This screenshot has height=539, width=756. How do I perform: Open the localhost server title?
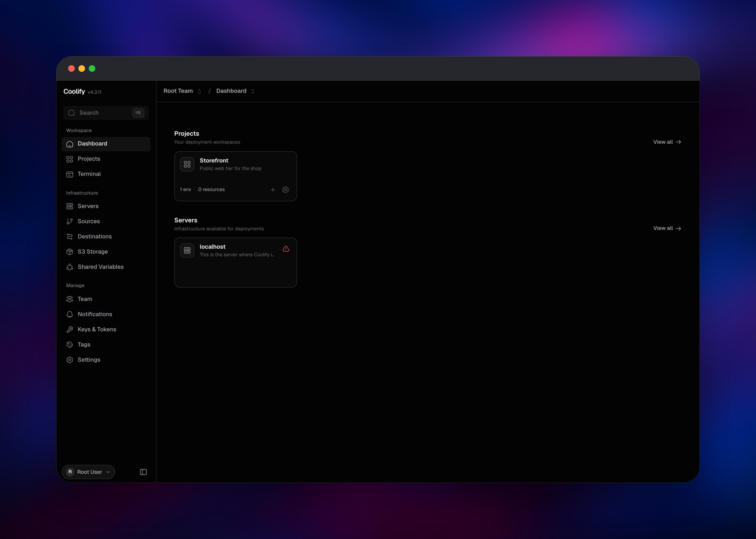pyautogui.click(x=212, y=247)
